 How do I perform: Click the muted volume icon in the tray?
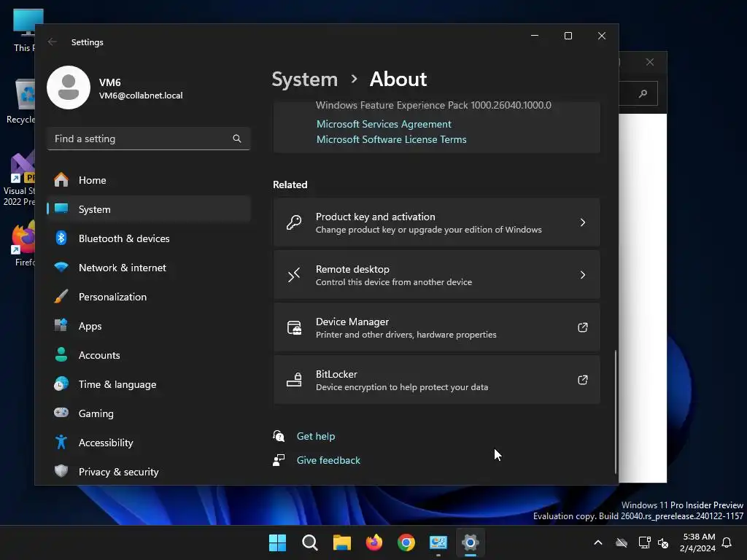click(663, 542)
